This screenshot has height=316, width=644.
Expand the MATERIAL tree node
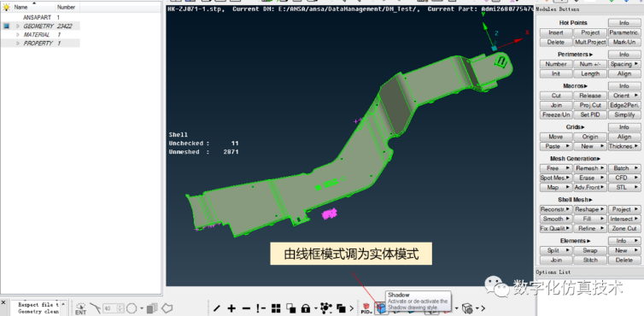pyautogui.click(x=18, y=34)
